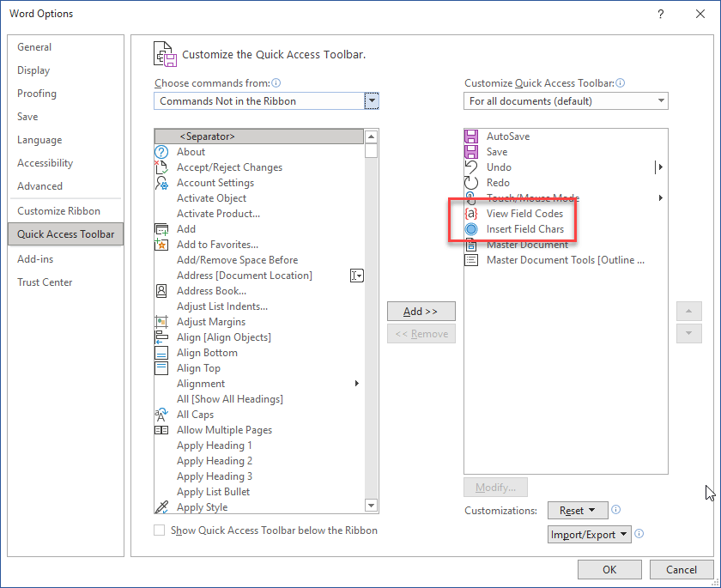Click the << Remove button

(x=421, y=334)
